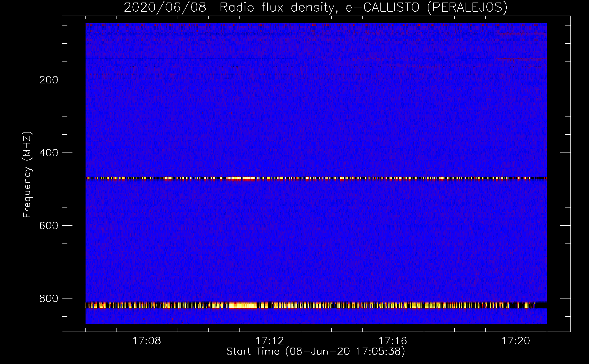Click the bright yellow band near 820 MHz
This screenshot has width=589, height=364.
click(316, 305)
